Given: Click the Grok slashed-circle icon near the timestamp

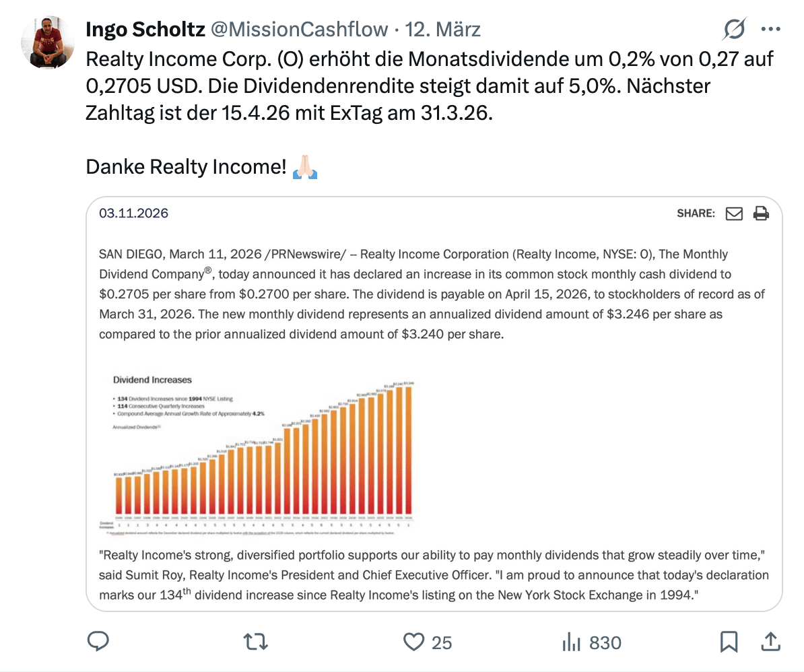Looking at the screenshot, I should (x=733, y=29).
